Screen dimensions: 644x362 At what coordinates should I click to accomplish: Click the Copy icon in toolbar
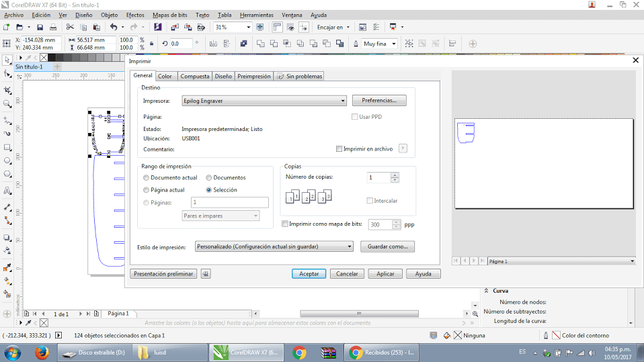83,27
